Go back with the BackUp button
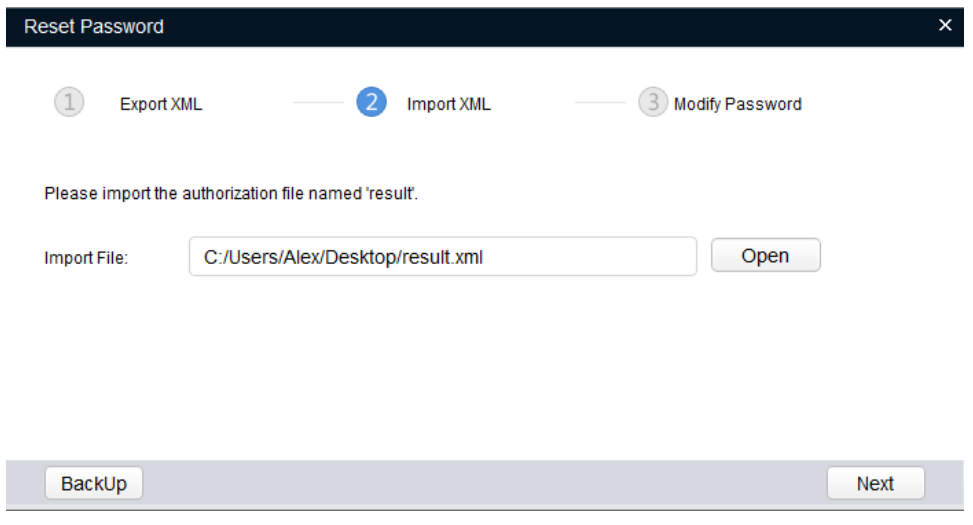973x525 pixels. click(x=94, y=484)
